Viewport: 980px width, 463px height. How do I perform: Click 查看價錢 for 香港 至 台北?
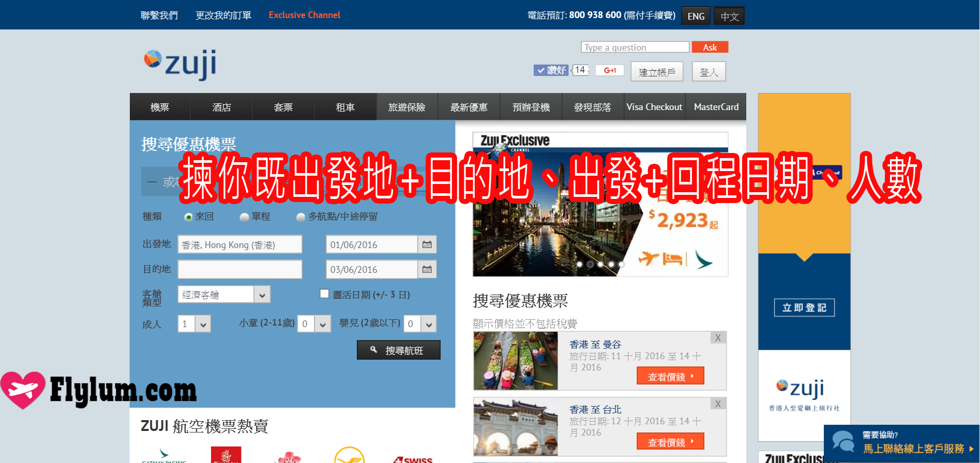point(670,442)
